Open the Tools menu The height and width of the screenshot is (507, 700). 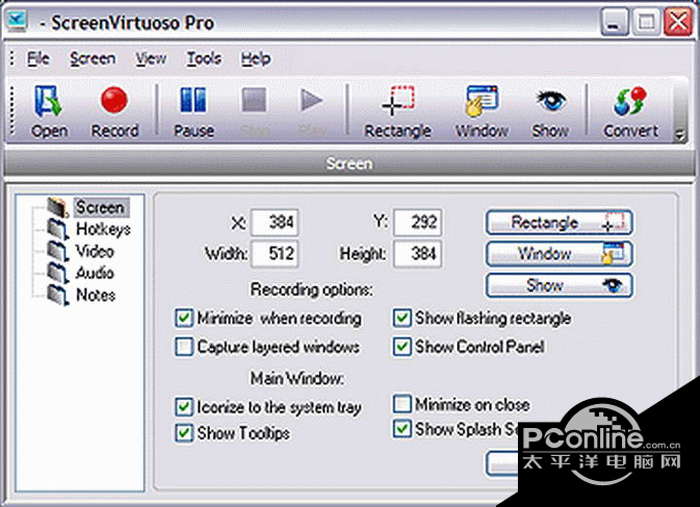(x=204, y=58)
